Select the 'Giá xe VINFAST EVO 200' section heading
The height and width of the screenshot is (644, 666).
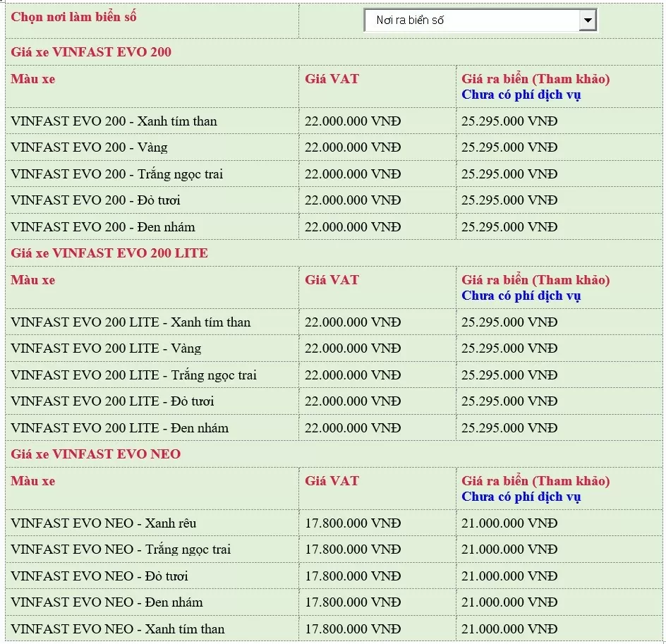(x=91, y=52)
